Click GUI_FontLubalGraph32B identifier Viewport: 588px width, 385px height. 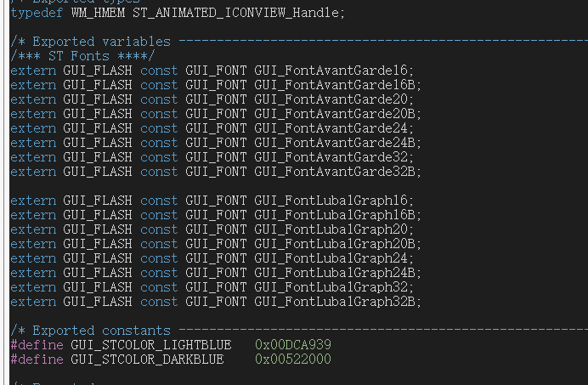pos(335,302)
